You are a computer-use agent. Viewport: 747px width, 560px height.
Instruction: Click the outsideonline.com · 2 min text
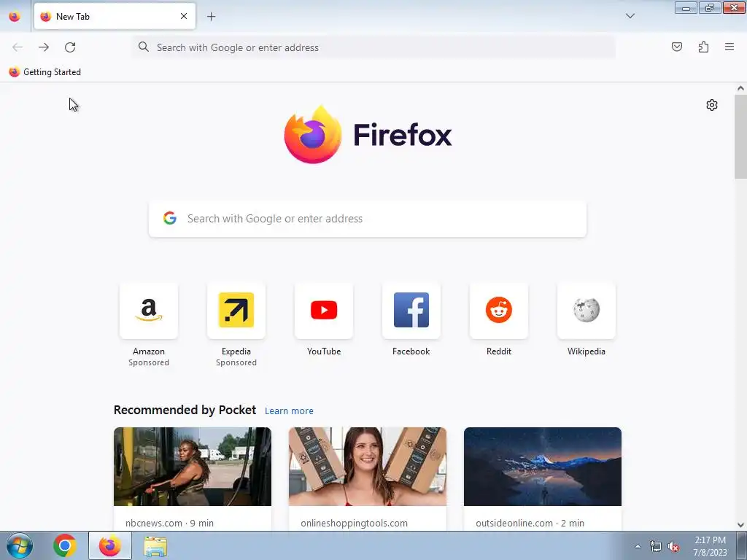[530, 523]
